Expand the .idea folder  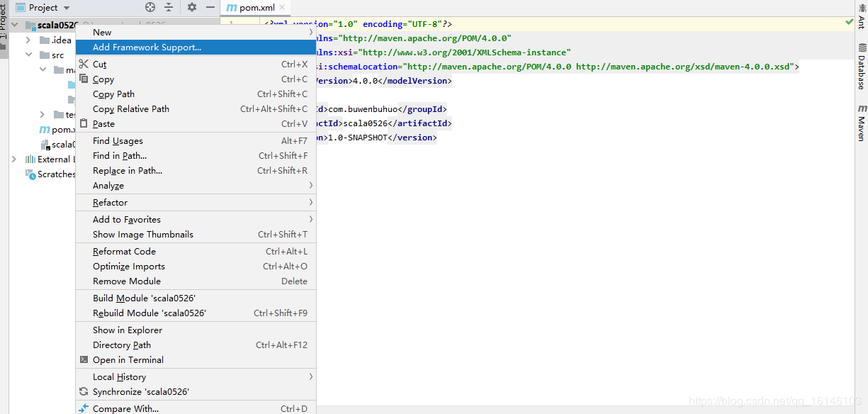28,40
